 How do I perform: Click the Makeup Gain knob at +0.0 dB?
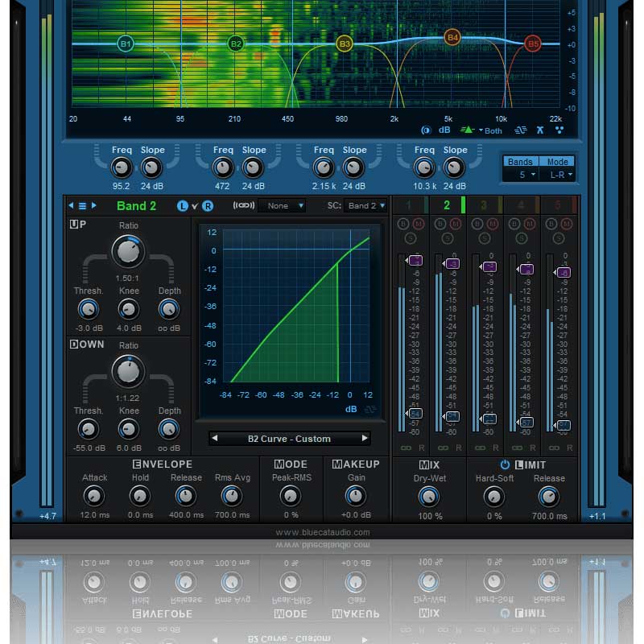tap(355, 496)
